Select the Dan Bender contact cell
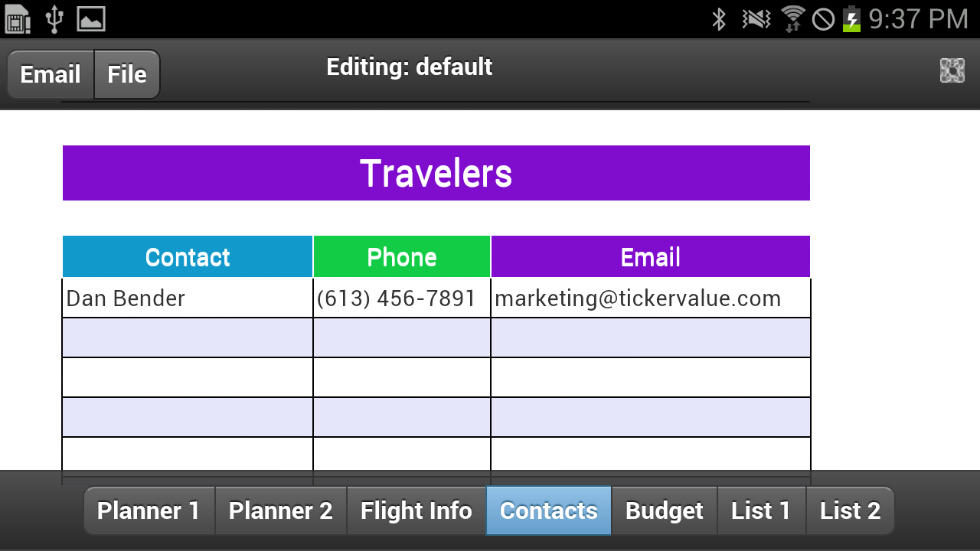 point(188,298)
